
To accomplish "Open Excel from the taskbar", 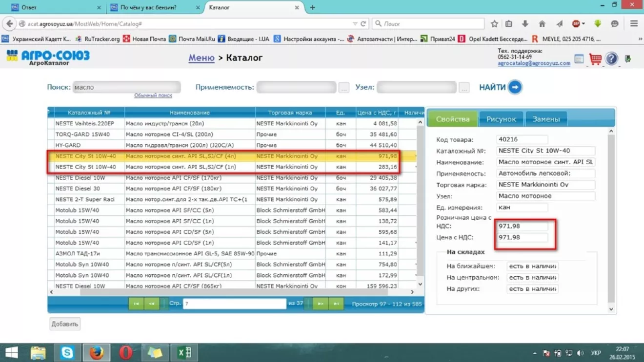I will [x=184, y=352].
